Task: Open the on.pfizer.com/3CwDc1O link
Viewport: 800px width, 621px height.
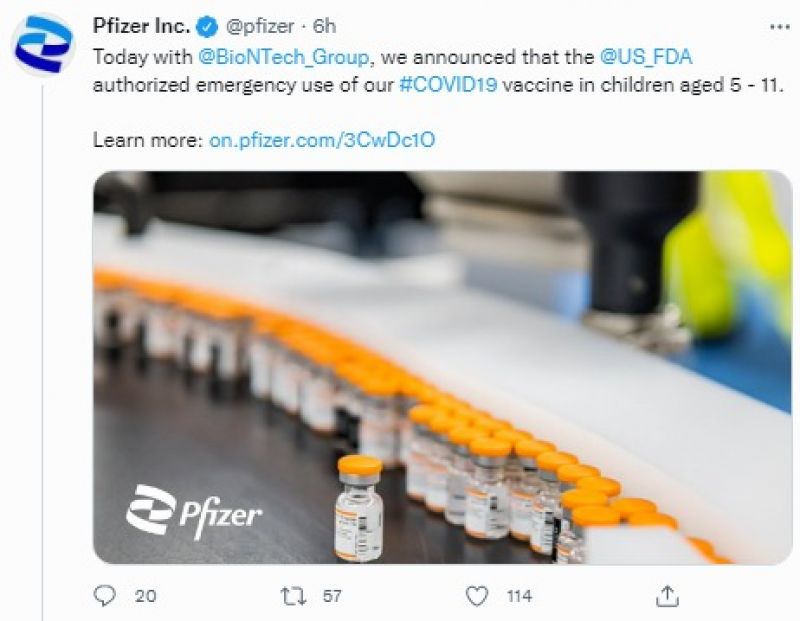Action: point(322,140)
